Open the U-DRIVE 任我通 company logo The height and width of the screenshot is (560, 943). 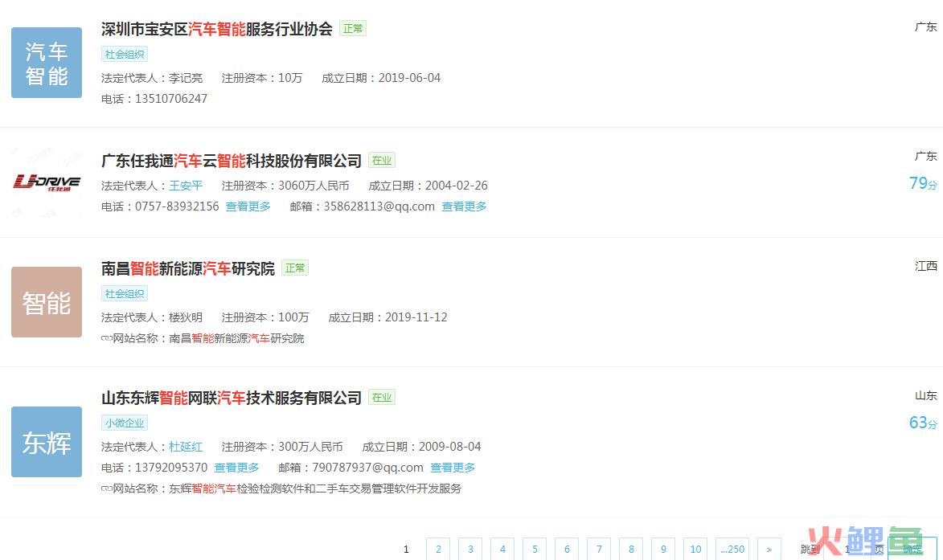point(47,182)
